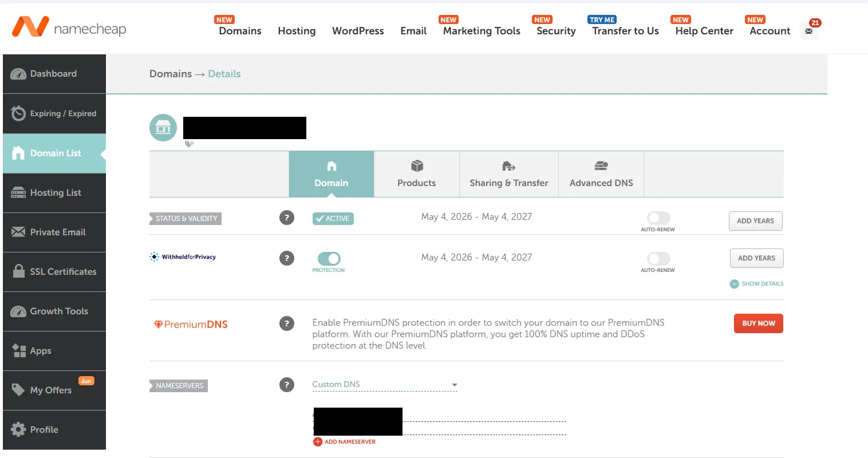Open the WordPress top menu
Viewport: 868px width, 458px height.
coord(358,31)
